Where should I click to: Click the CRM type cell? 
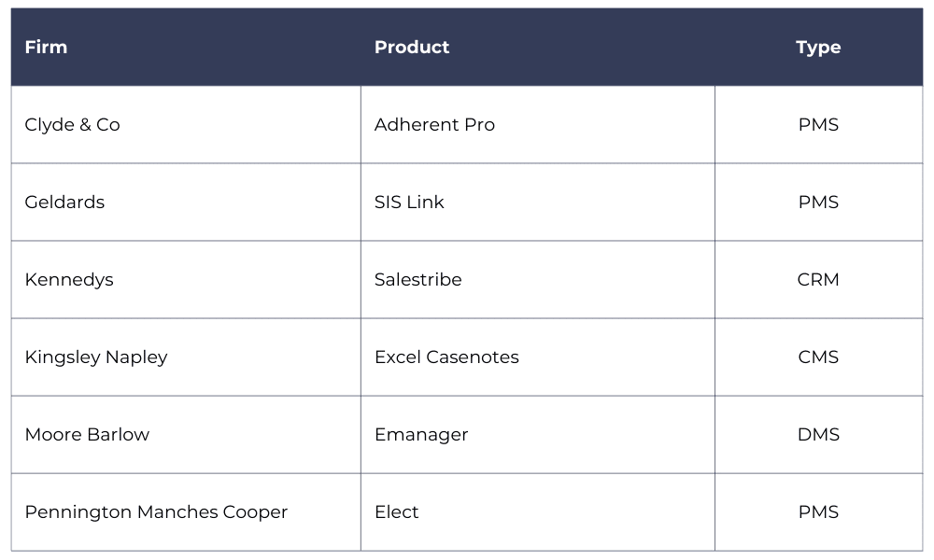[818, 280]
